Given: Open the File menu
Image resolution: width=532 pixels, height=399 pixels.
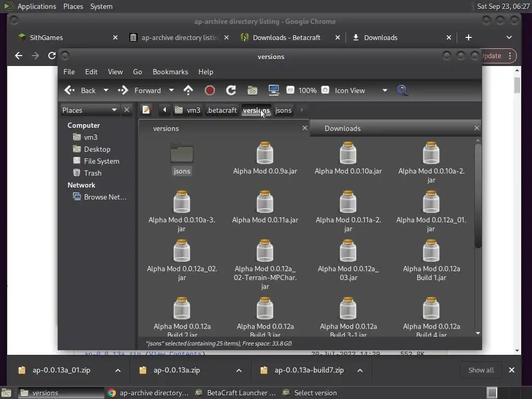Looking at the screenshot, I should tap(69, 72).
